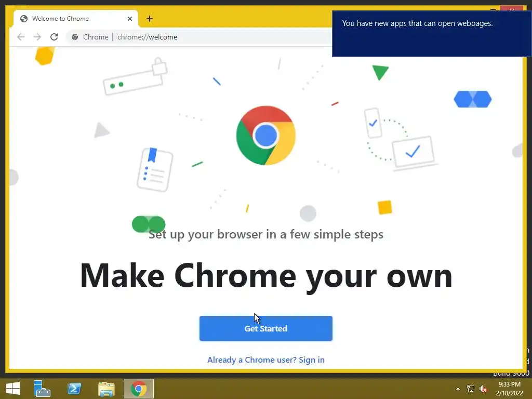This screenshot has height=399, width=532.
Task: Click the Get Started button
Action: [x=265, y=328]
